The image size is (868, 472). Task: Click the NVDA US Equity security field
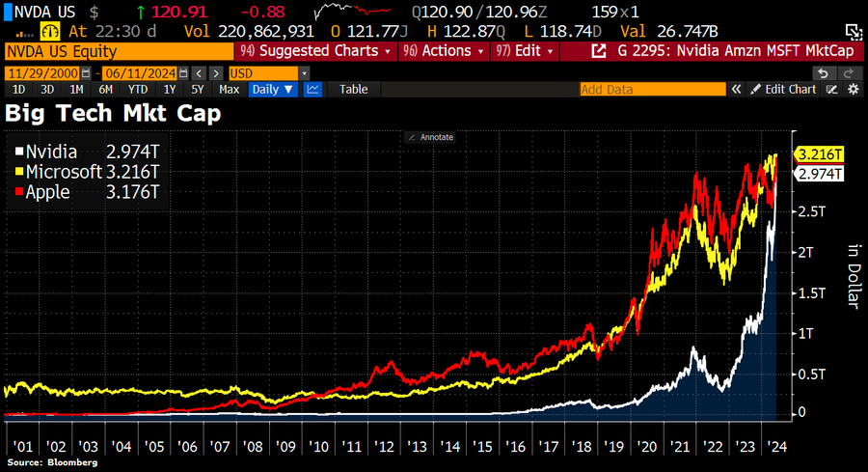pos(119,51)
